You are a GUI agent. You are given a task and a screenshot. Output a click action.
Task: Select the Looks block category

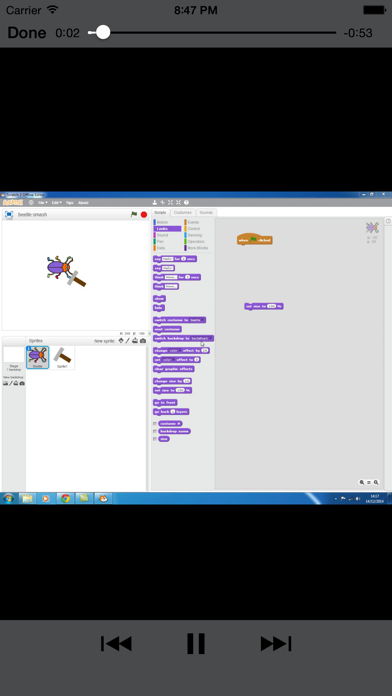(167, 229)
